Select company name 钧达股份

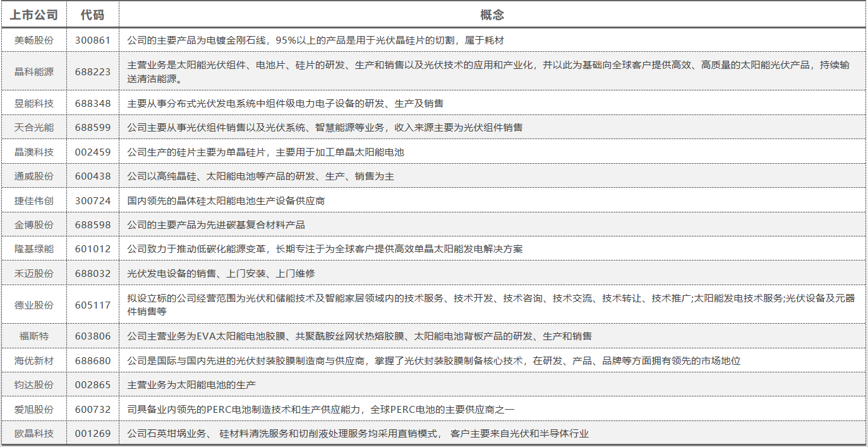pyautogui.click(x=34, y=385)
